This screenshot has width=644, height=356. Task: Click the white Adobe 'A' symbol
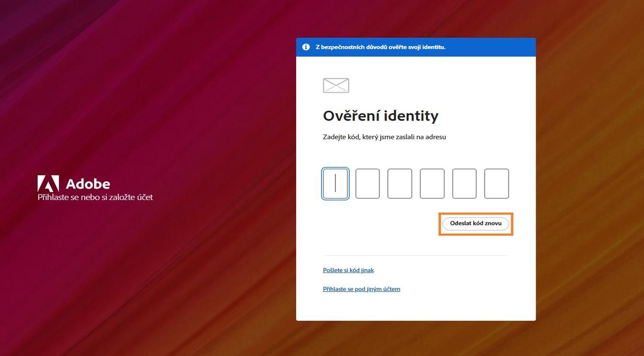tap(48, 183)
